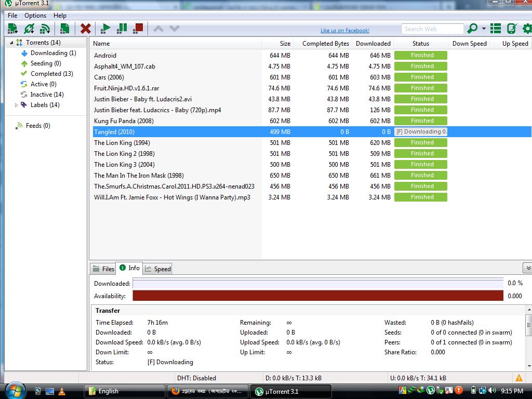This screenshot has width=532, height=399.
Task: Sort by Up Speed column header
Action: 511,44
